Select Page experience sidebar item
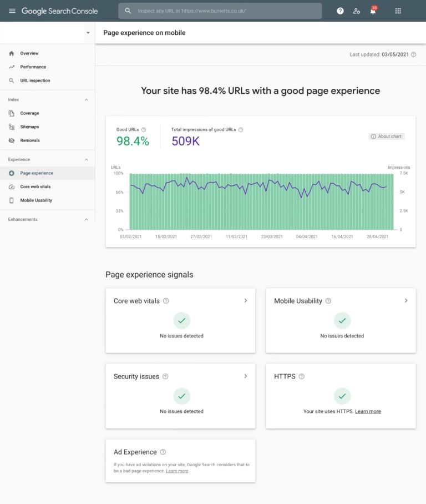 click(48, 173)
